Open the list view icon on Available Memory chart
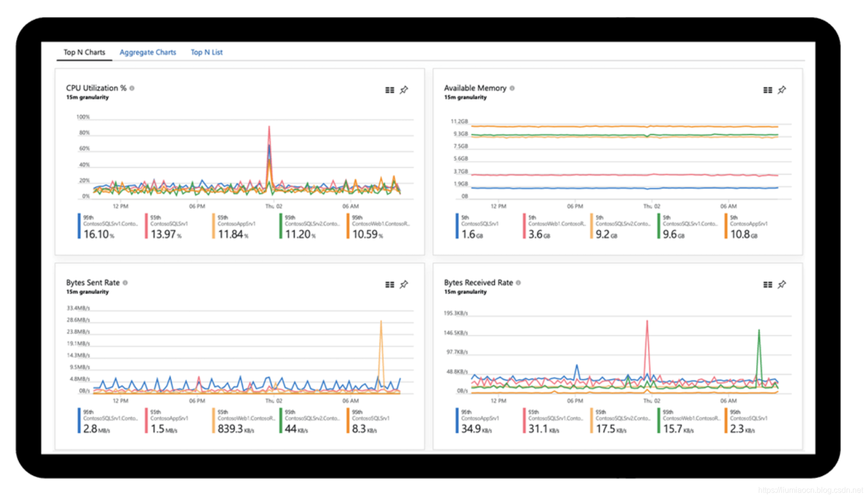This screenshot has height=499, width=868. click(768, 90)
